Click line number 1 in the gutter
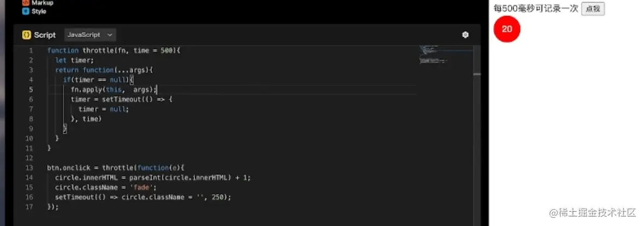This screenshot has height=226, width=644. [x=31, y=50]
